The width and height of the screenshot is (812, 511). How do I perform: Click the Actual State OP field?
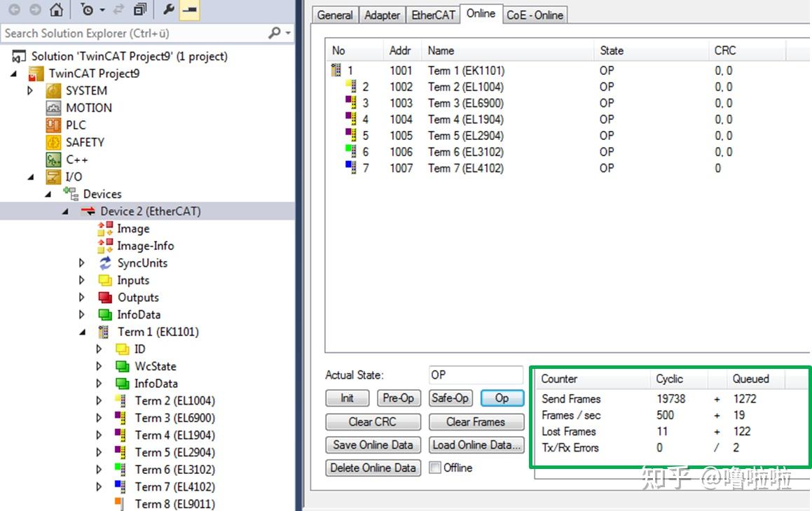pyautogui.click(x=476, y=375)
